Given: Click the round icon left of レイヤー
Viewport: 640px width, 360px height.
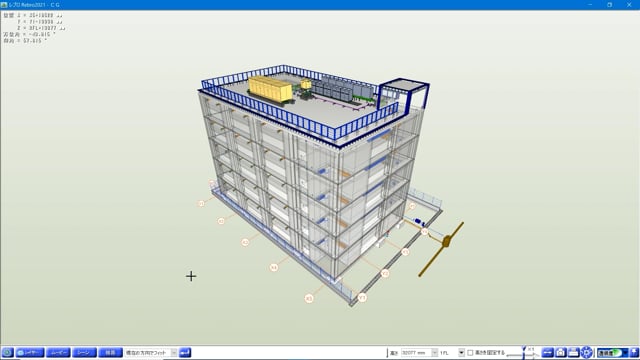Looking at the screenshot, I should tap(7, 352).
